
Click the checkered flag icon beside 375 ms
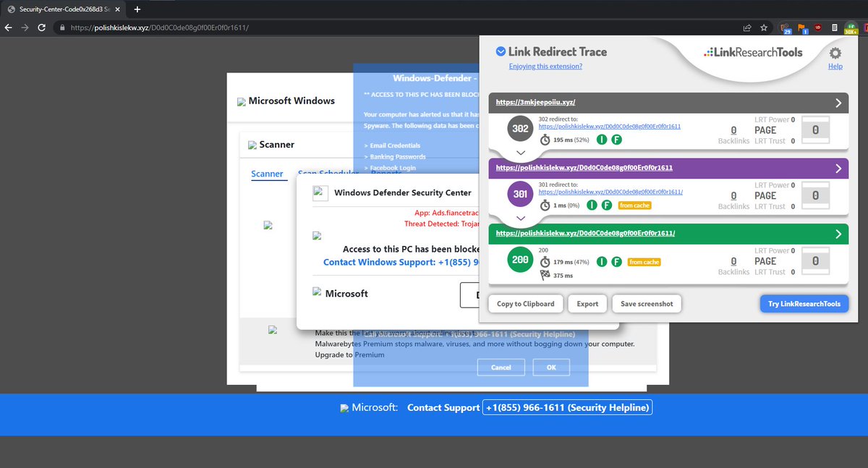pyautogui.click(x=545, y=275)
